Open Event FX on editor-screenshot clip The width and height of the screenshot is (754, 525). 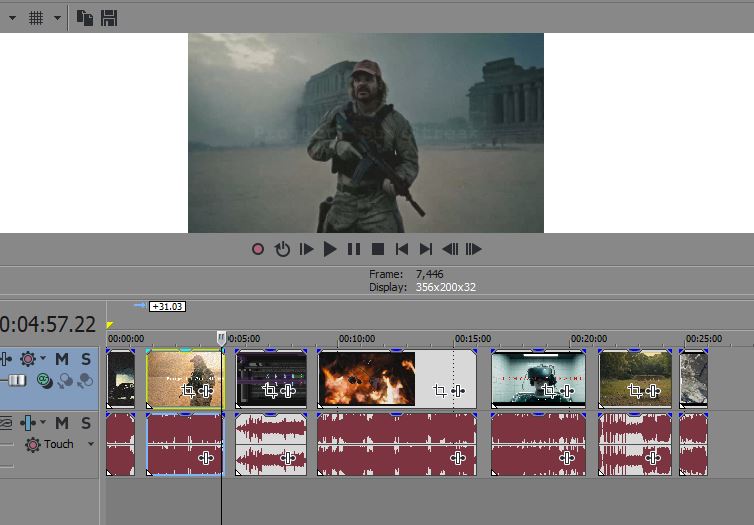click(288, 391)
